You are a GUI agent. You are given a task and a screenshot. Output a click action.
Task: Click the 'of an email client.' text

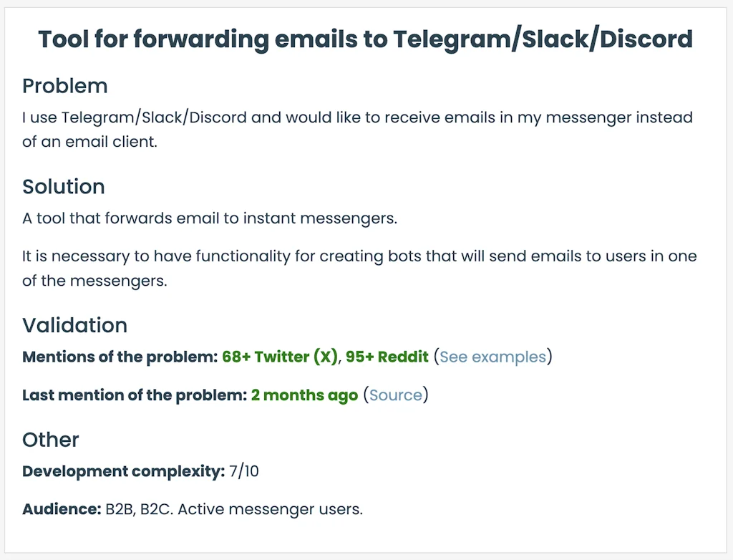point(89,142)
